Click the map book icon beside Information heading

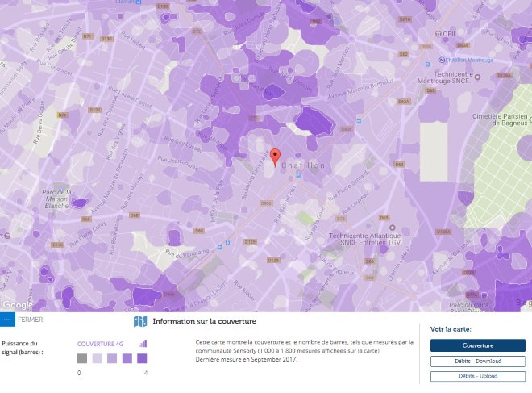(x=140, y=322)
